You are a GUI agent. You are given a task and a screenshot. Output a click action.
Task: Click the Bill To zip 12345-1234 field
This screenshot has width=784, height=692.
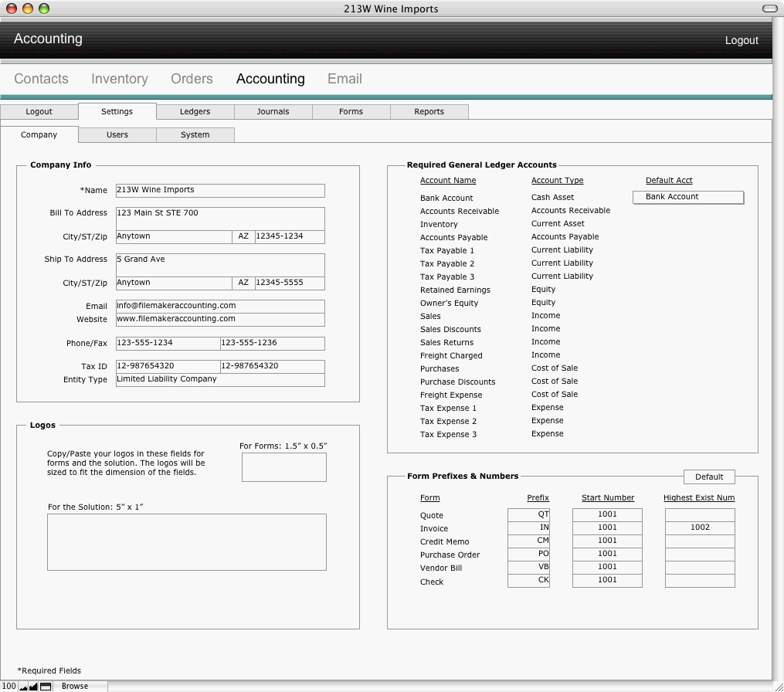click(x=290, y=236)
